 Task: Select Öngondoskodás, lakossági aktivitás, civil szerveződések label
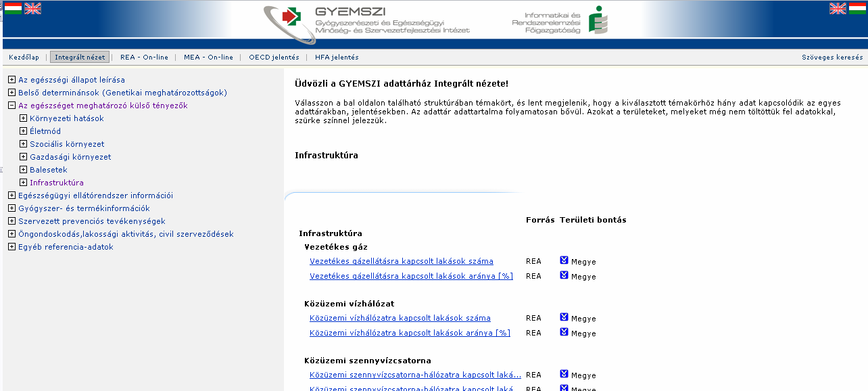click(x=126, y=234)
